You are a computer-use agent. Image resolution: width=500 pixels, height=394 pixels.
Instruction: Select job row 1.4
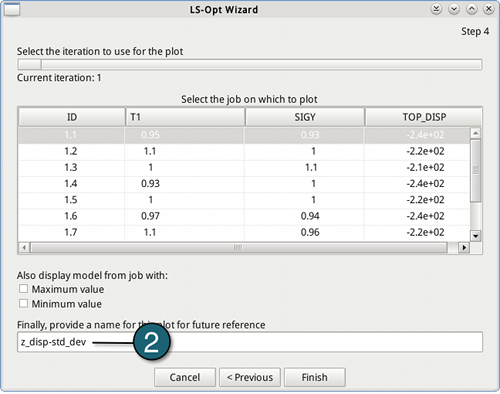click(x=244, y=184)
